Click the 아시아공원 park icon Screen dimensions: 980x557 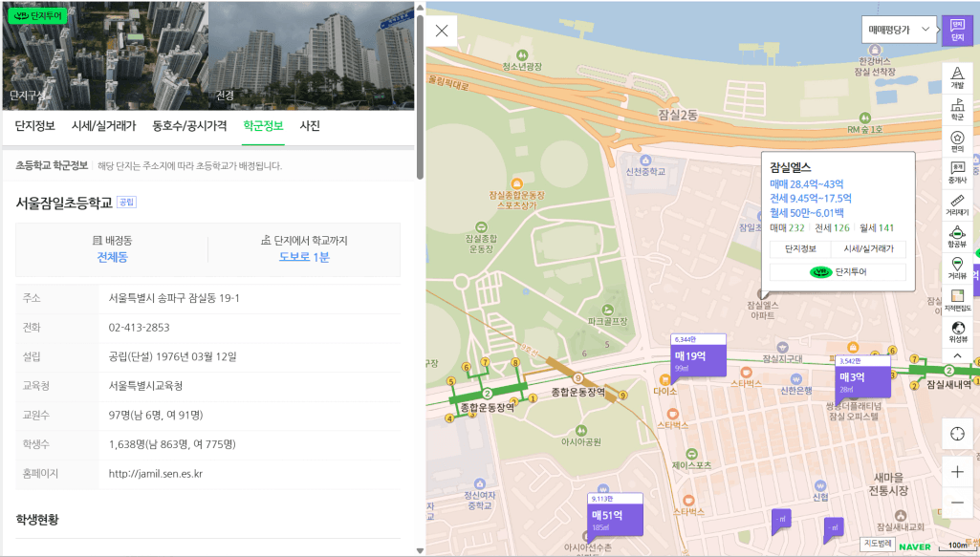pyautogui.click(x=581, y=430)
